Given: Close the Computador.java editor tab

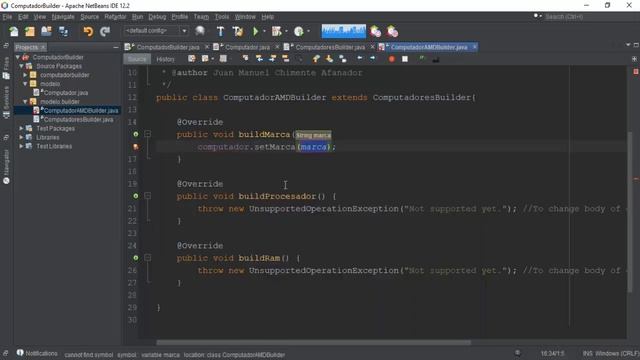Looking at the screenshot, I should (x=278, y=47).
